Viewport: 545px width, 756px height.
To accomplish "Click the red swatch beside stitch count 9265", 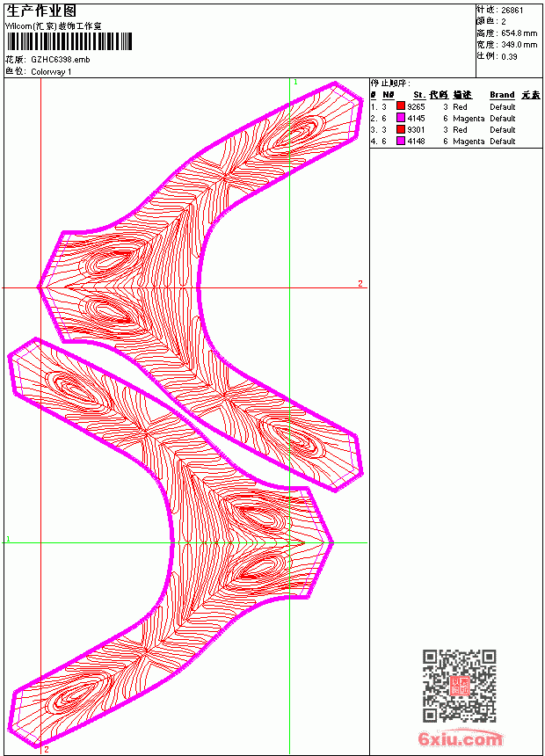I will click(x=400, y=106).
